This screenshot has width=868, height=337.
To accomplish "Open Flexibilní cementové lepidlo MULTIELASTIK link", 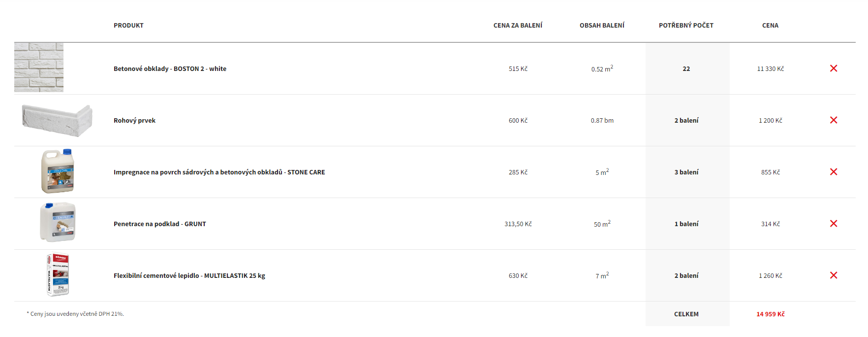I will click(189, 276).
